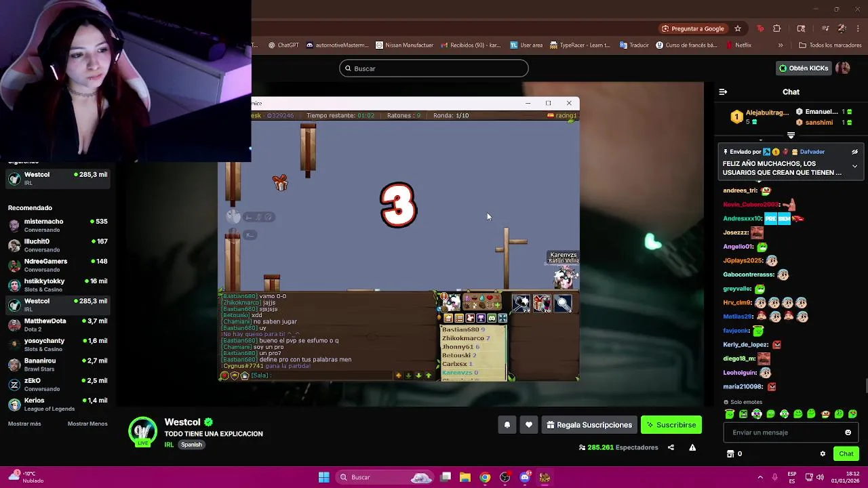868x488 pixels.
Task: Open the Chrome extensions puzzle icon
Action: 777,28
